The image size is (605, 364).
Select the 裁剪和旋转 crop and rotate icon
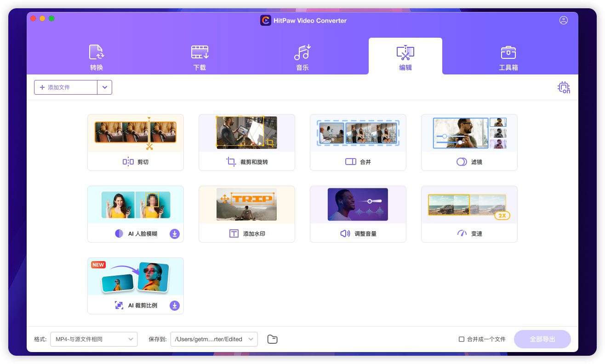[231, 162]
